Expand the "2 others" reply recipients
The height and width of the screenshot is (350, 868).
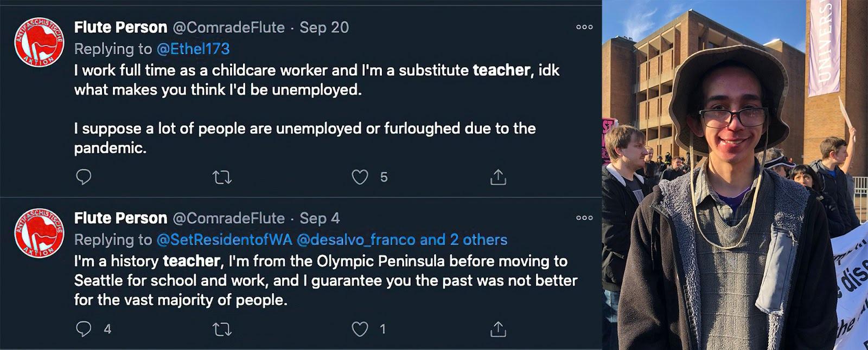pyautogui.click(x=478, y=239)
